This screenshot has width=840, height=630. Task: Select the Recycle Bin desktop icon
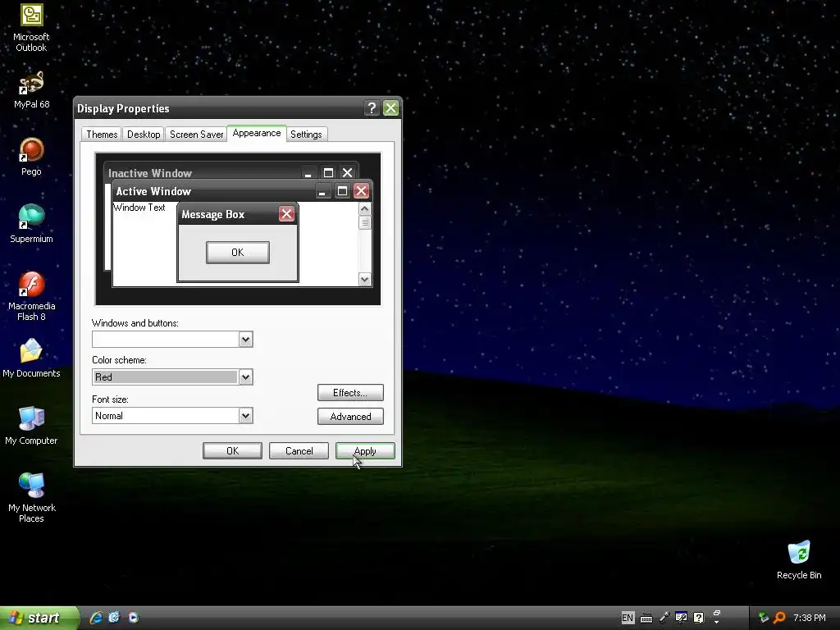(x=799, y=559)
